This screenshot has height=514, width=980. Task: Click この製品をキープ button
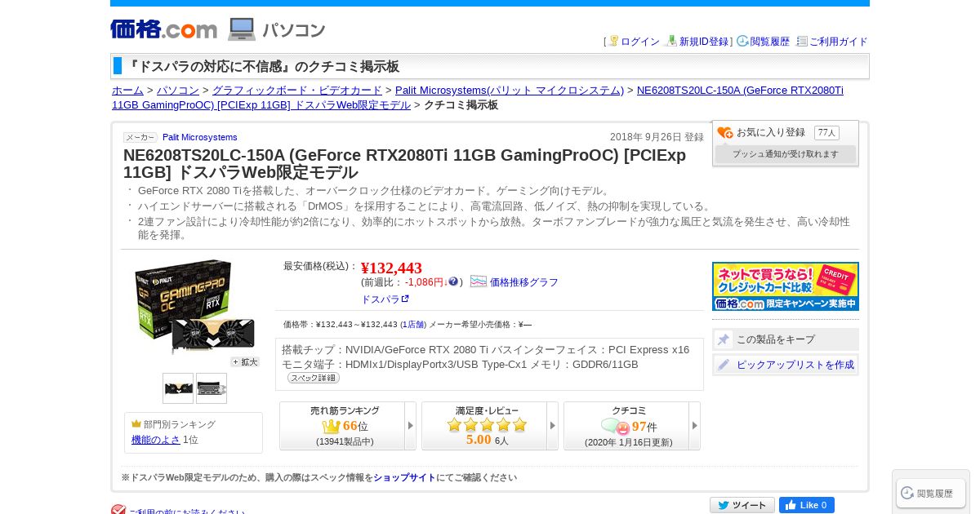tap(786, 339)
